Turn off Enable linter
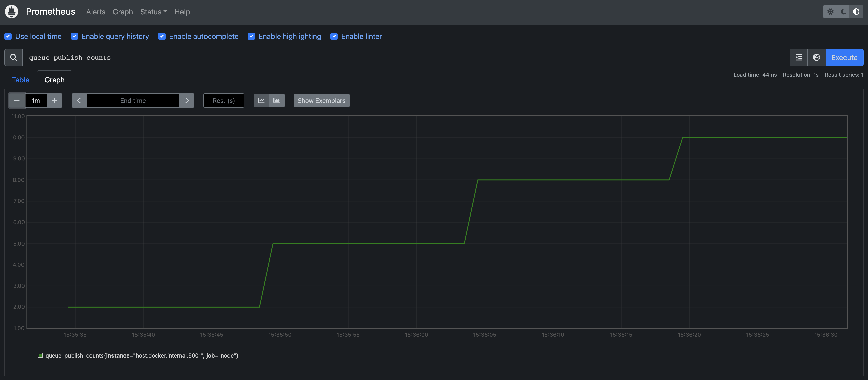This screenshot has height=380, width=868. click(334, 36)
